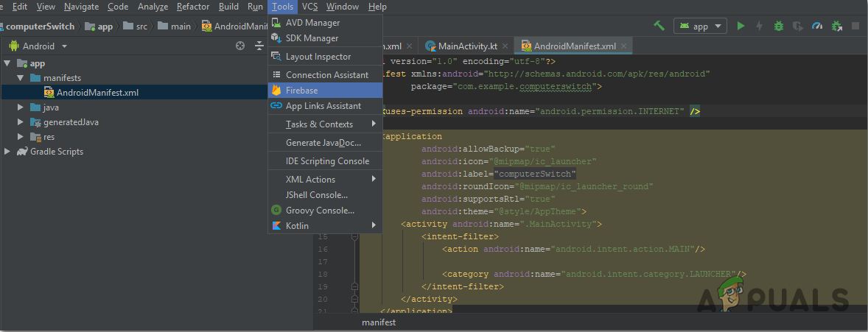Select AndroidManifest.xml in project tree
868x332 pixels.
tap(97, 93)
